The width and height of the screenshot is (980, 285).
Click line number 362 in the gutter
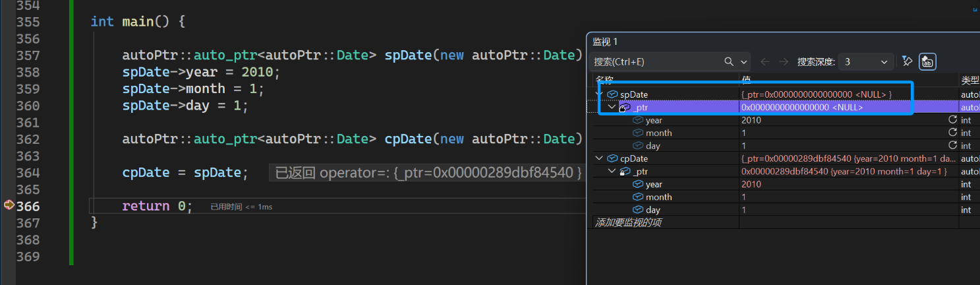pos(28,139)
